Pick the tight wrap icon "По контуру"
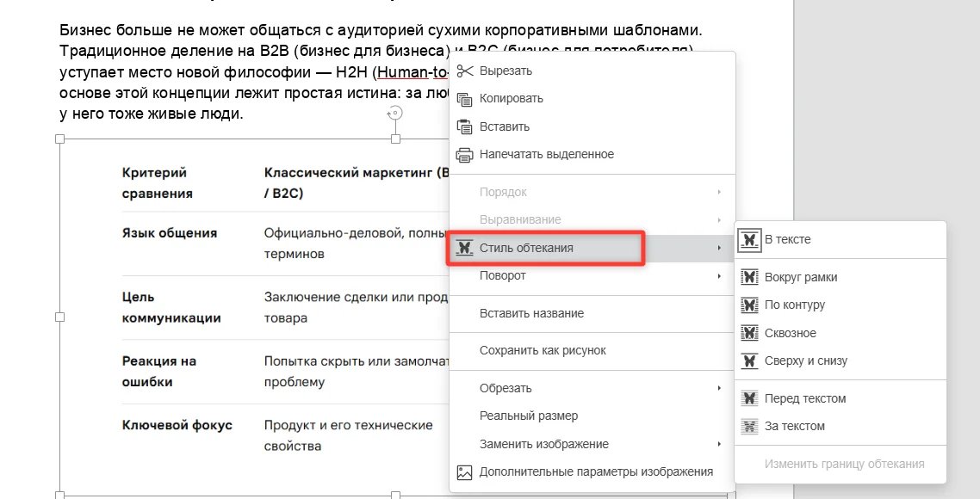 click(749, 305)
